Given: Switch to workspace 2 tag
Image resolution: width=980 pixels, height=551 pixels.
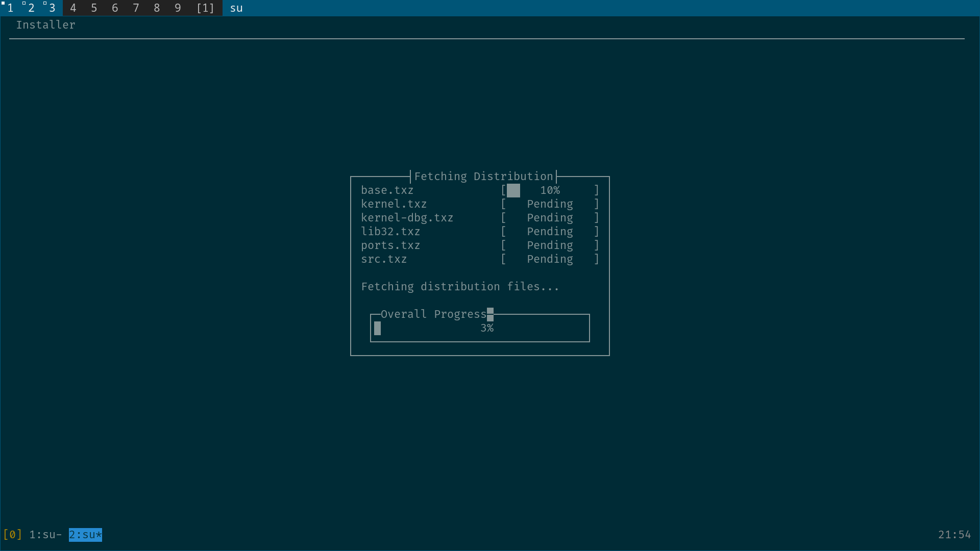Looking at the screenshot, I should coord(31,8).
